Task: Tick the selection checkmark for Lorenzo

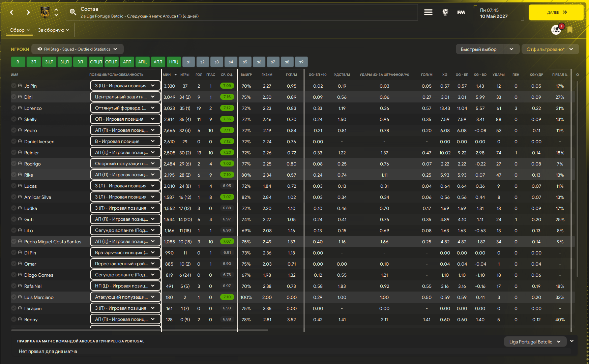Action: pyautogui.click(x=14, y=108)
